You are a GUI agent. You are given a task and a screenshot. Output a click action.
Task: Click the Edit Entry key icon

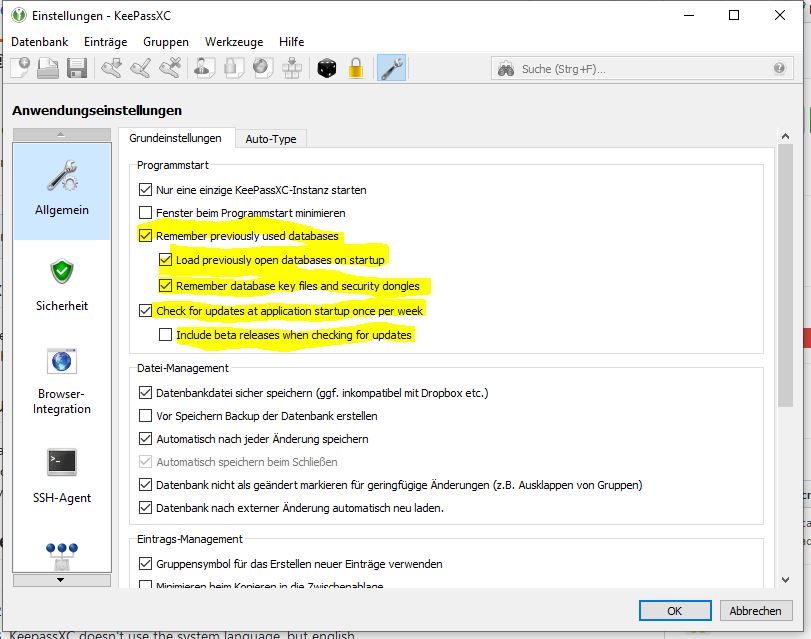(x=141, y=68)
